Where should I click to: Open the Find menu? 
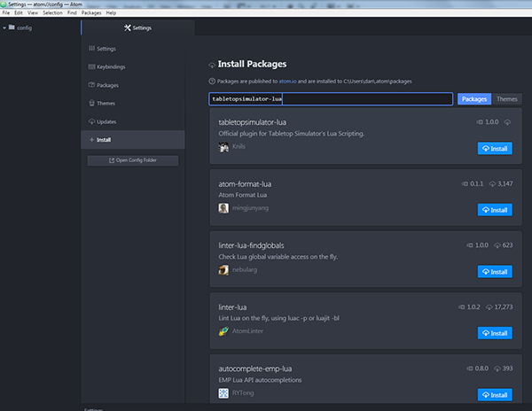72,13
